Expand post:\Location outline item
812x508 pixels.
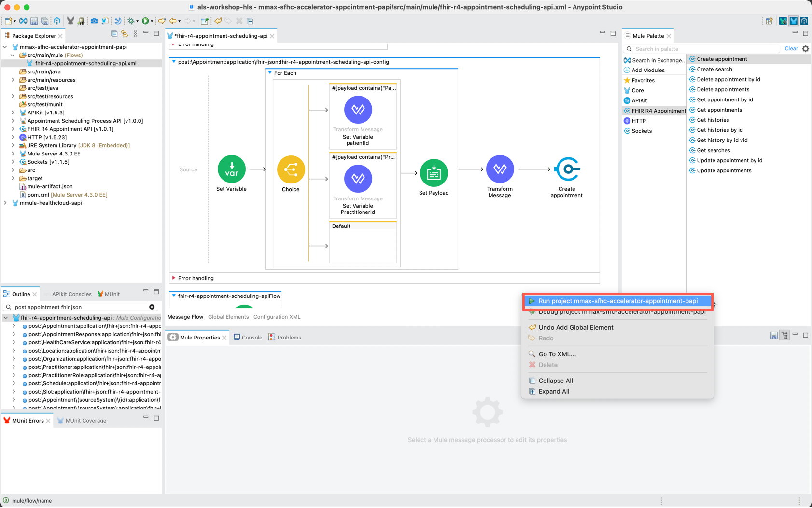pyautogui.click(x=14, y=351)
